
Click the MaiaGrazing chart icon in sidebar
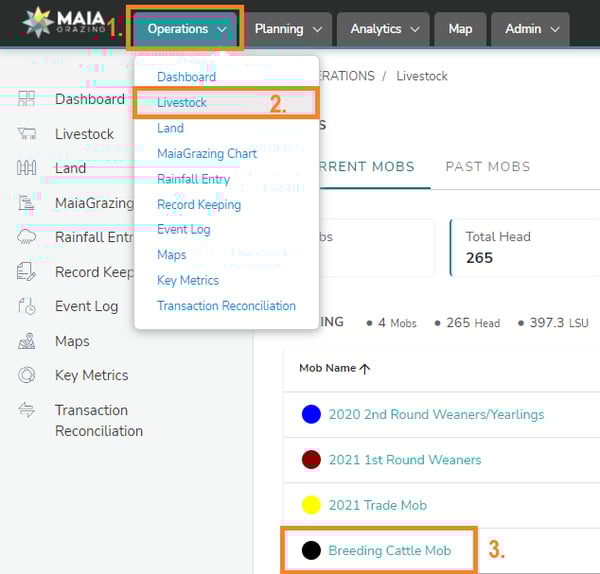tap(27, 203)
